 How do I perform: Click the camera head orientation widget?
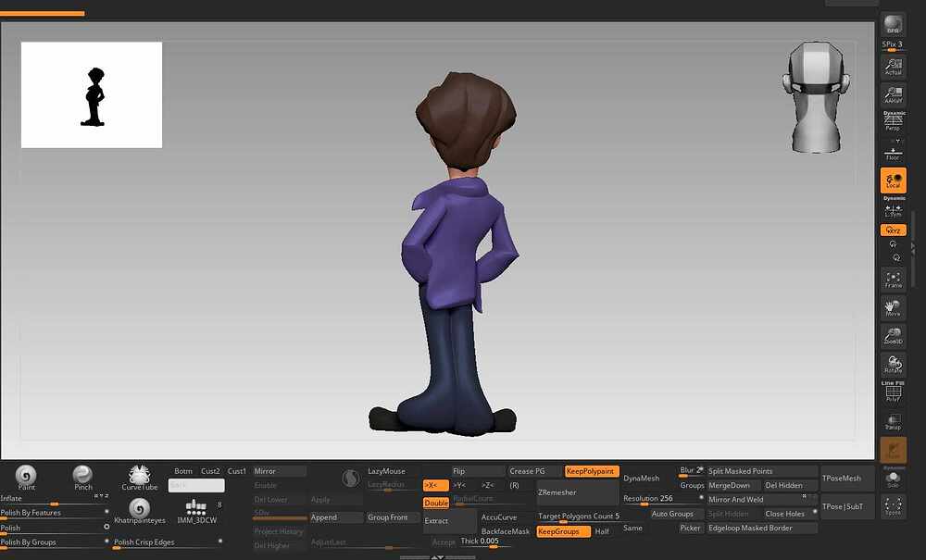pos(815,97)
